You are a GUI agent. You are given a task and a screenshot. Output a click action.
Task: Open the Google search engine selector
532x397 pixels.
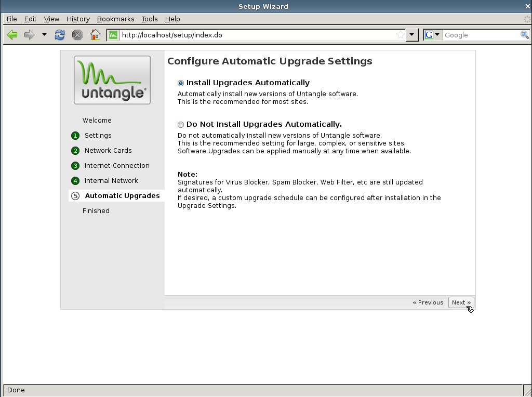click(x=433, y=35)
